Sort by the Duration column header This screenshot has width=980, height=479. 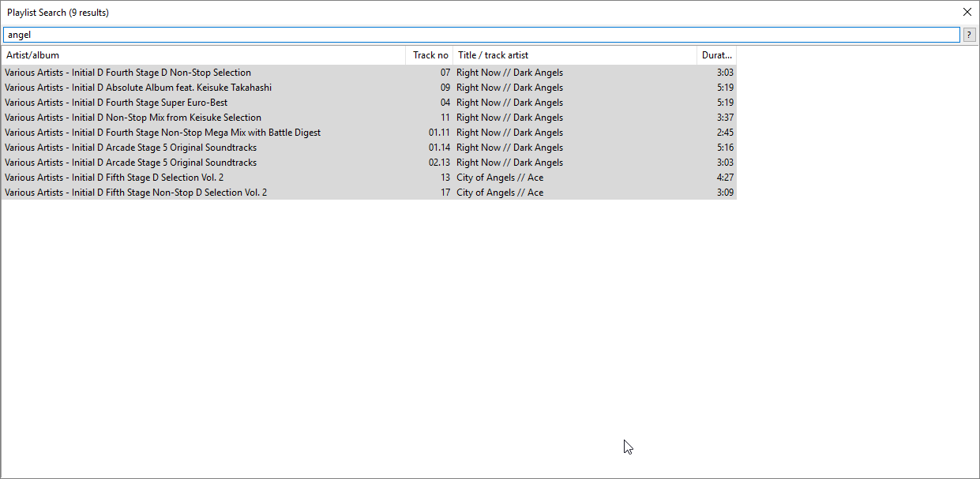pos(717,55)
